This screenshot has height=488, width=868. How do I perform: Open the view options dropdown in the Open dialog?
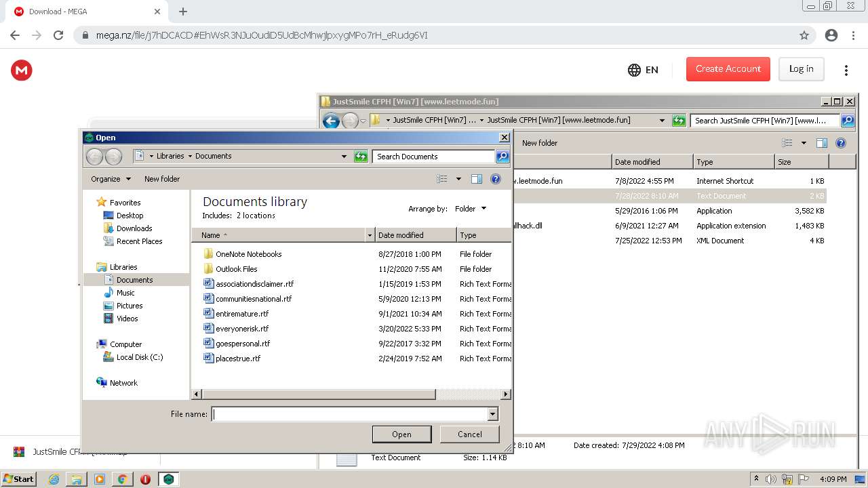(x=458, y=179)
